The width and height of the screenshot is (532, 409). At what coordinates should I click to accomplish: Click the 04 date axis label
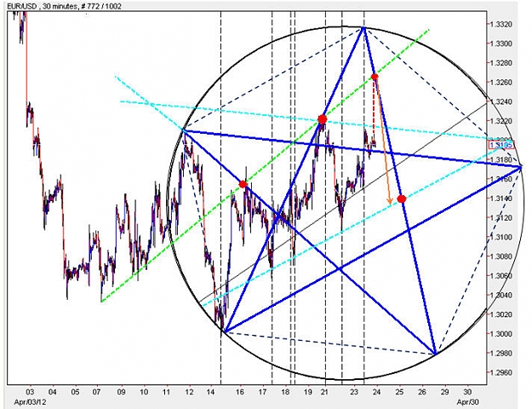[x=53, y=392]
